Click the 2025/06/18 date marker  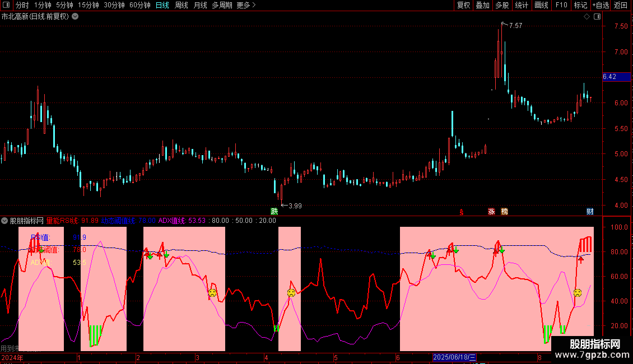454,357
